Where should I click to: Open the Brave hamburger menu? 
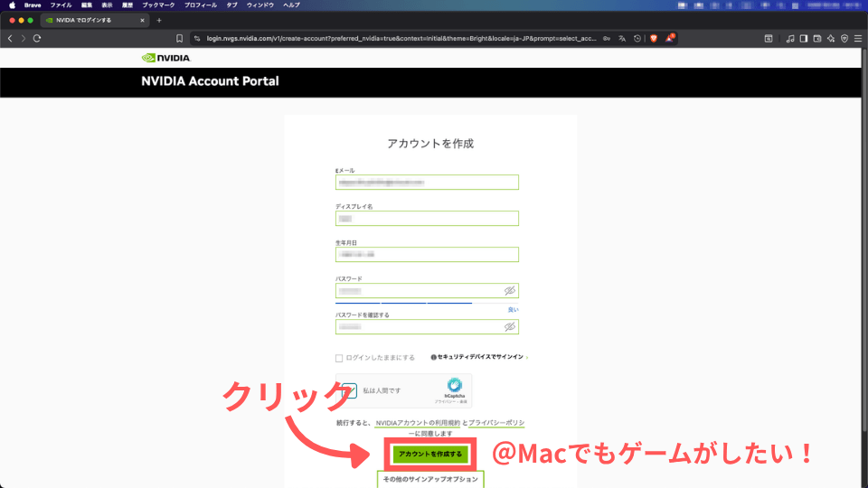click(857, 38)
